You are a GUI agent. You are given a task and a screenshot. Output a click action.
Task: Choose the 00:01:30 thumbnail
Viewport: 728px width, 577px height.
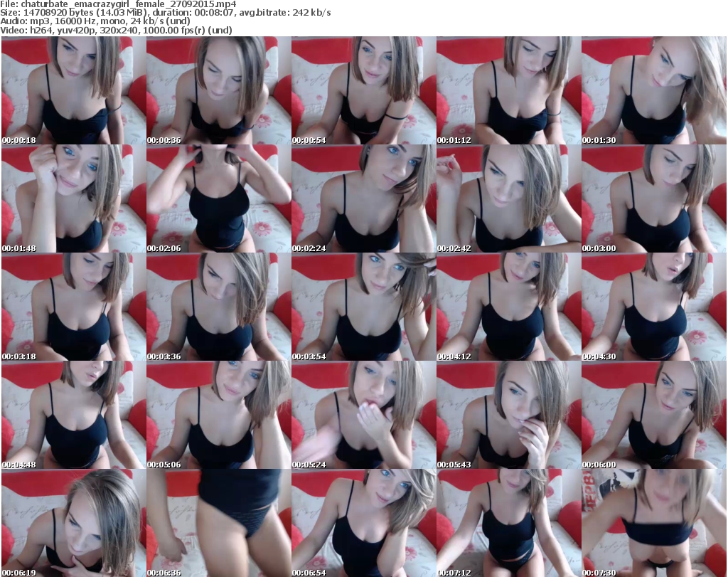pos(654,90)
